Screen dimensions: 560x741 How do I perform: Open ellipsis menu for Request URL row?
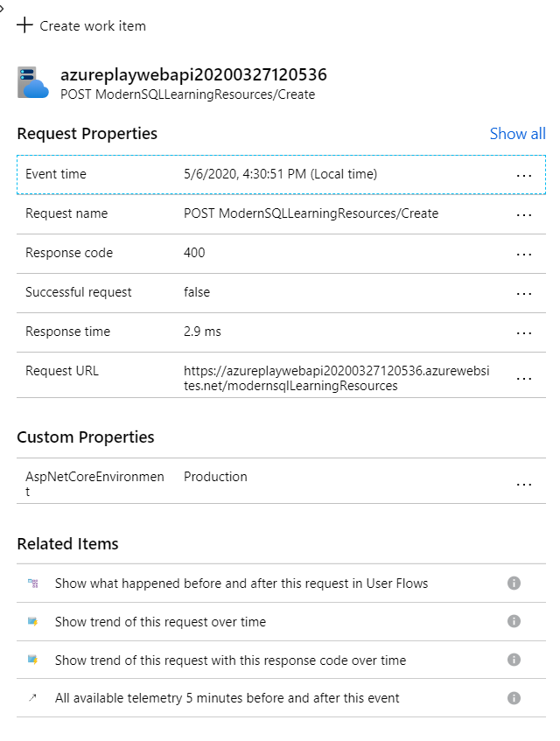[x=524, y=378]
